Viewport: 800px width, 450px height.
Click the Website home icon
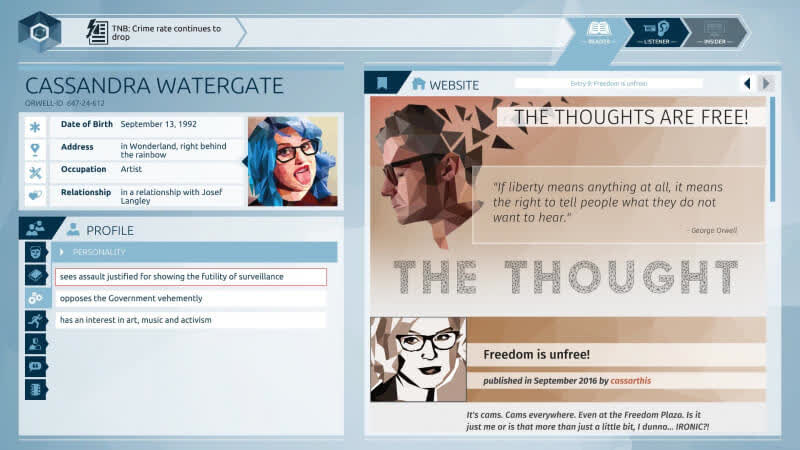pyautogui.click(x=418, y=84)
